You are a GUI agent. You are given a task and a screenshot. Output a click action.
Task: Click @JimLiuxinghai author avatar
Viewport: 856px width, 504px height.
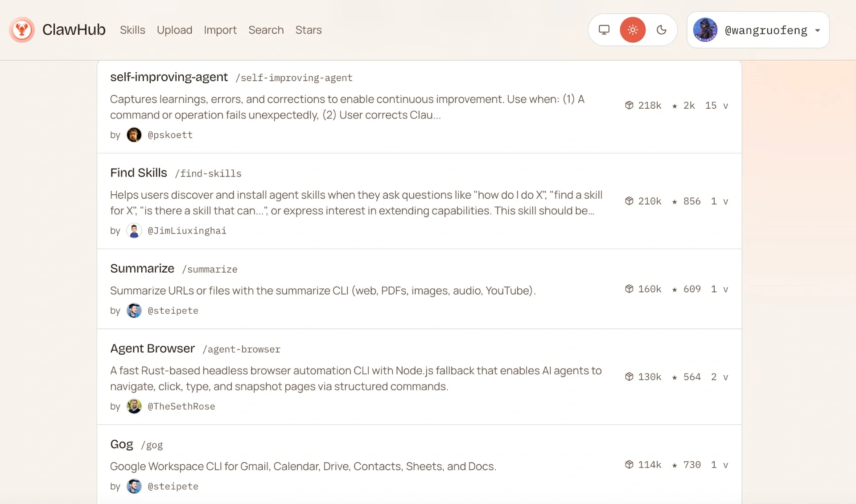coord(134,230)
